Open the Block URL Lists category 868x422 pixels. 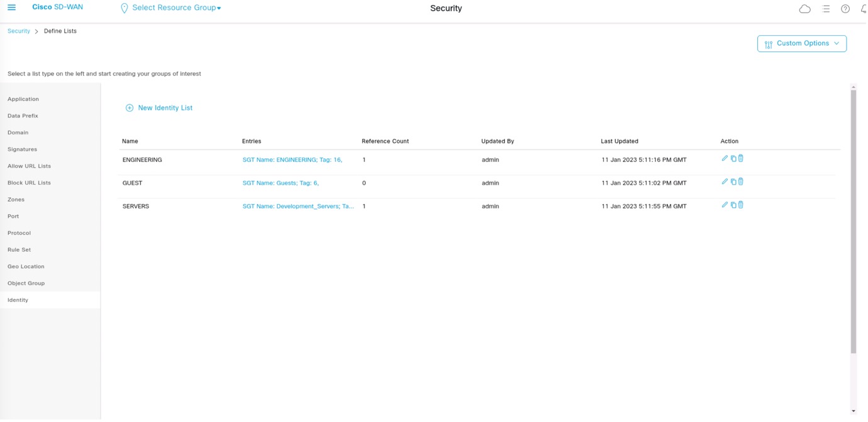point(29,182)
